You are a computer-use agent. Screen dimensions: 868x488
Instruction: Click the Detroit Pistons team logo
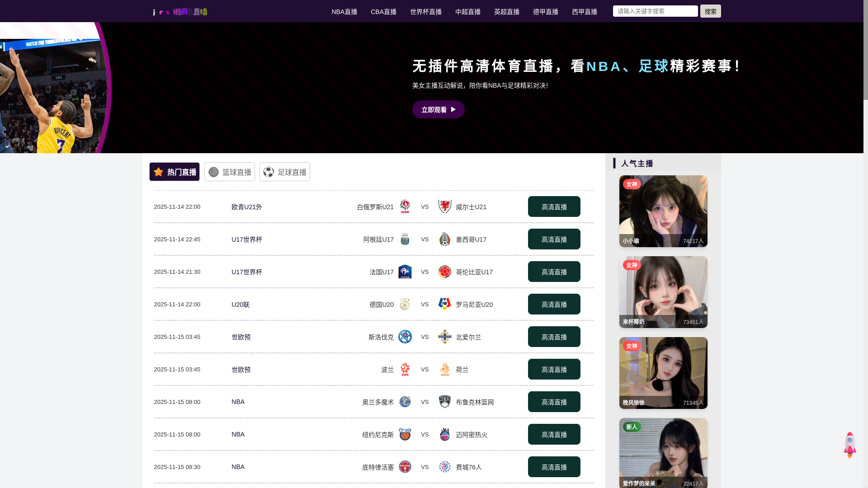coord(405,467)
